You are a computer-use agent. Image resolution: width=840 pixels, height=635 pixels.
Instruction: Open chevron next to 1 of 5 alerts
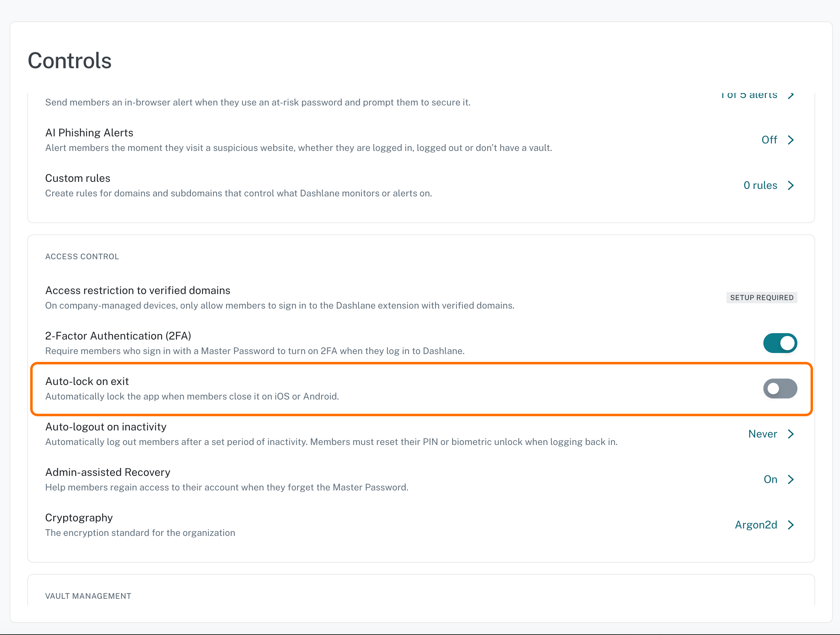791,95
